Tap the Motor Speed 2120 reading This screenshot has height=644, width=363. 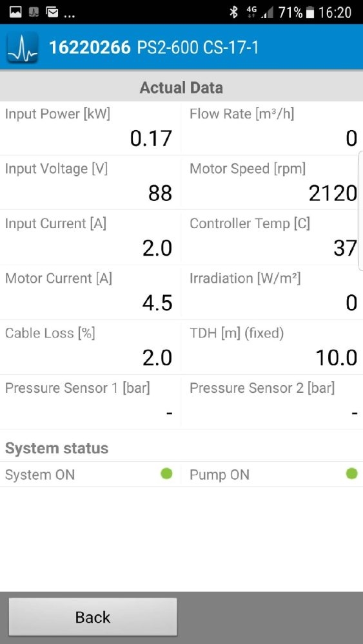tap(333, 193)
